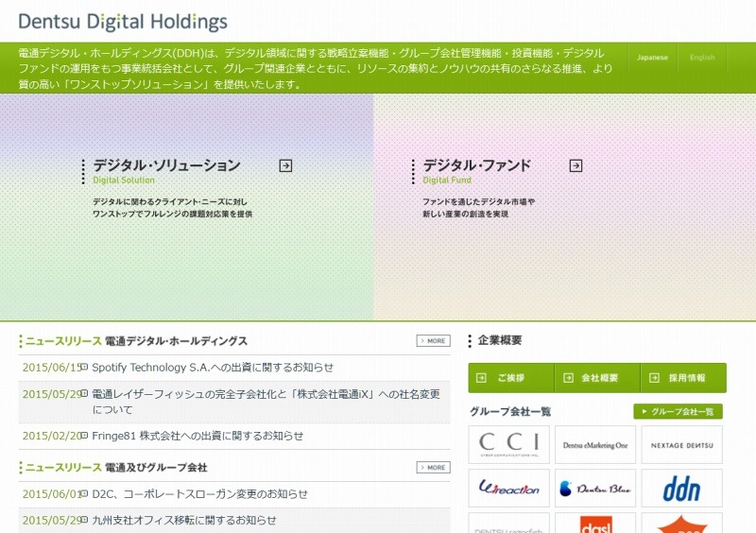This screenshot has width=756, height=533.
Task: Open the 会社概要 page button
Action: pos(597,378)
